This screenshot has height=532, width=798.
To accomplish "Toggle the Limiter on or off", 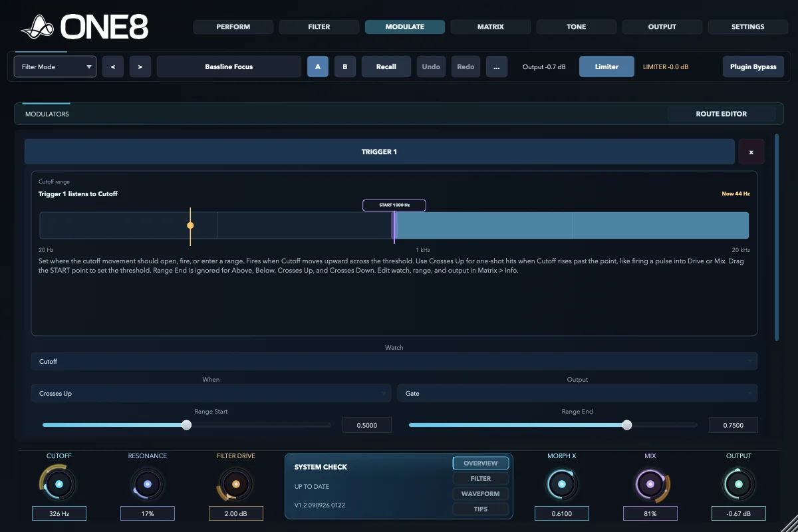I will 606,66.
